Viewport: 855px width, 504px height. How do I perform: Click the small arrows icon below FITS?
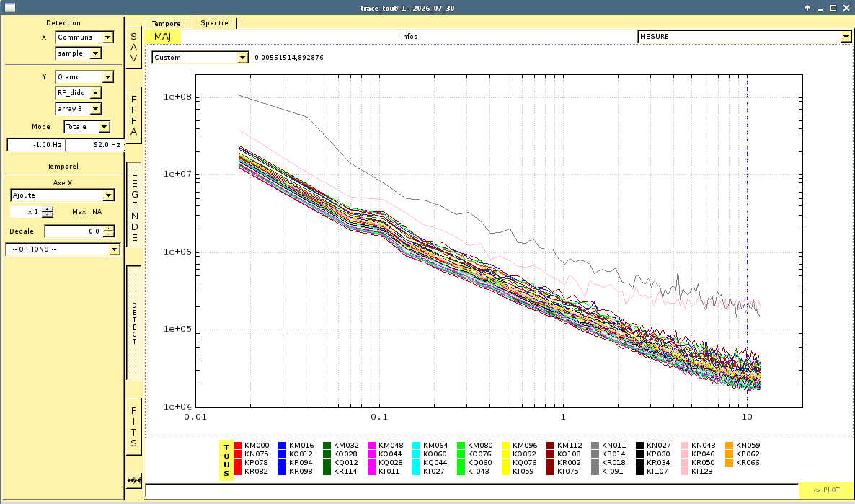(x=134, y=480)
